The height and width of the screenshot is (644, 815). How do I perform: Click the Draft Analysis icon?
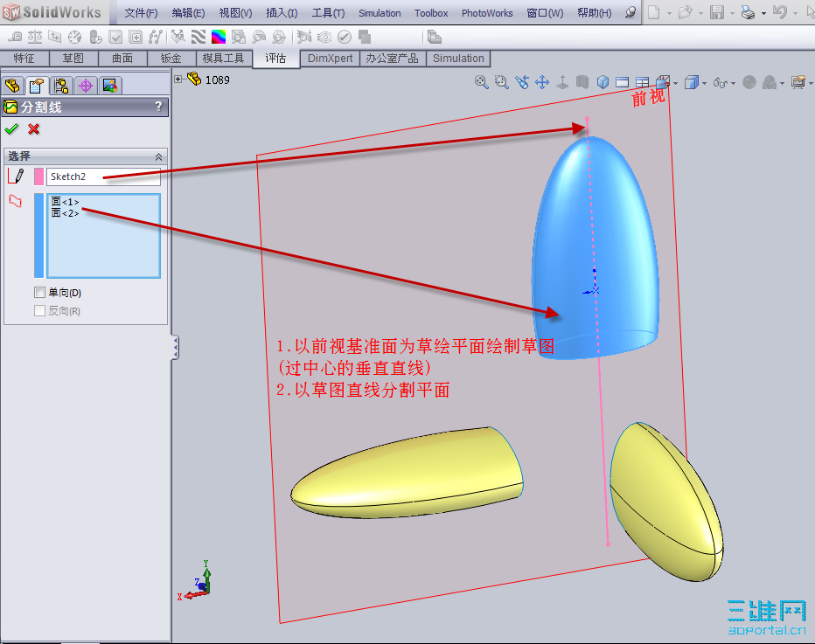[239, 37]
